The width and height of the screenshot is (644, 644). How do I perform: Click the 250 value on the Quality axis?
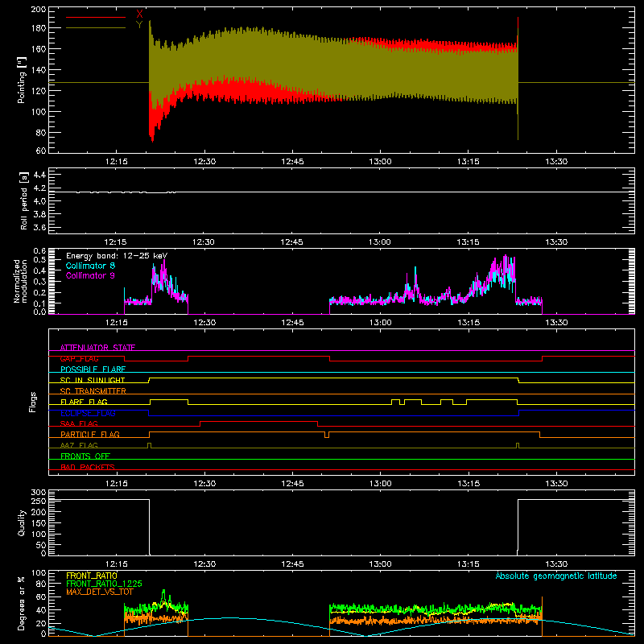point(39,501)
